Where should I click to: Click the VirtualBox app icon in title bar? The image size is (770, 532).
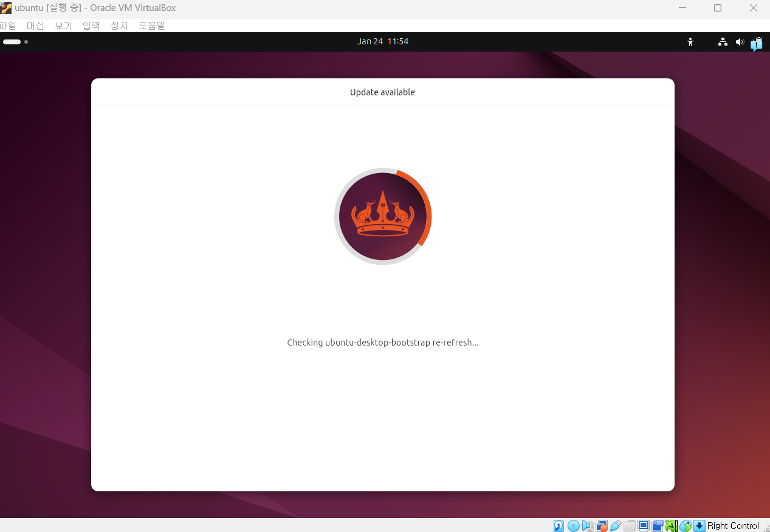[6, 8]
